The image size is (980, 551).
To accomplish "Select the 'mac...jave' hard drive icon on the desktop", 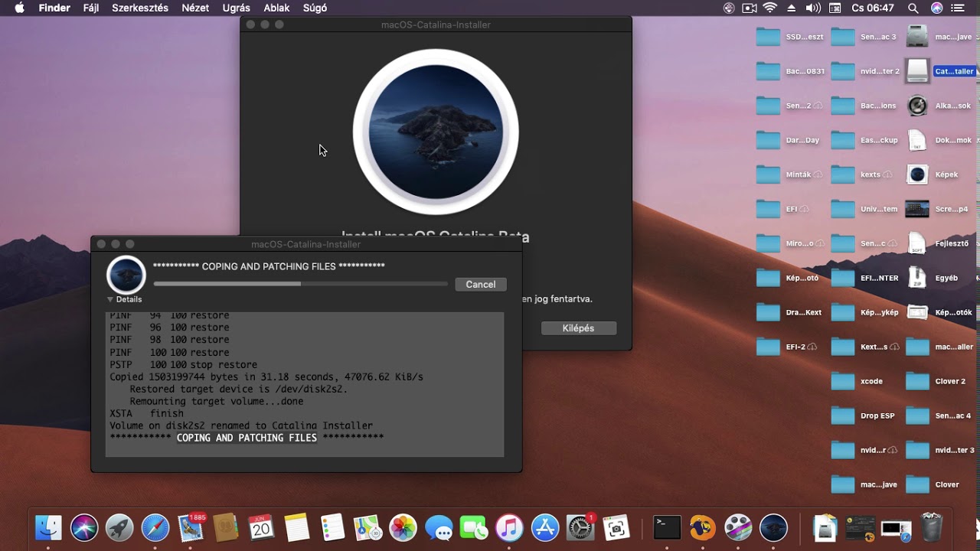I will coord(917,37).
